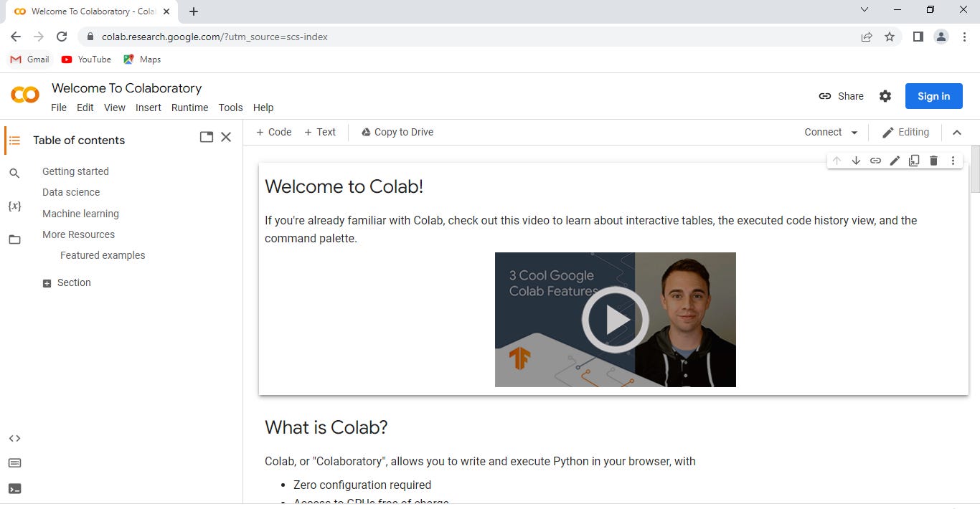Open Chrome tab search chevron

(864, 10)
